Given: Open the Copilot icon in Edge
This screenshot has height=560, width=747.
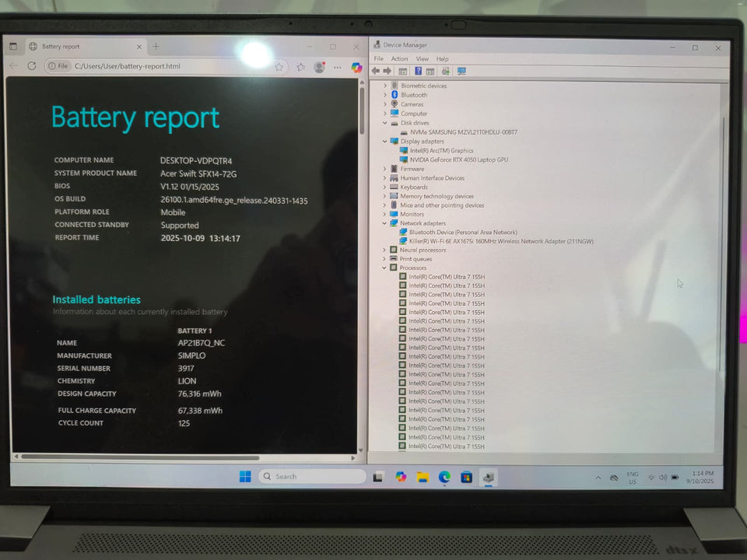Looking at the screenshot, I should pos(356,68).
